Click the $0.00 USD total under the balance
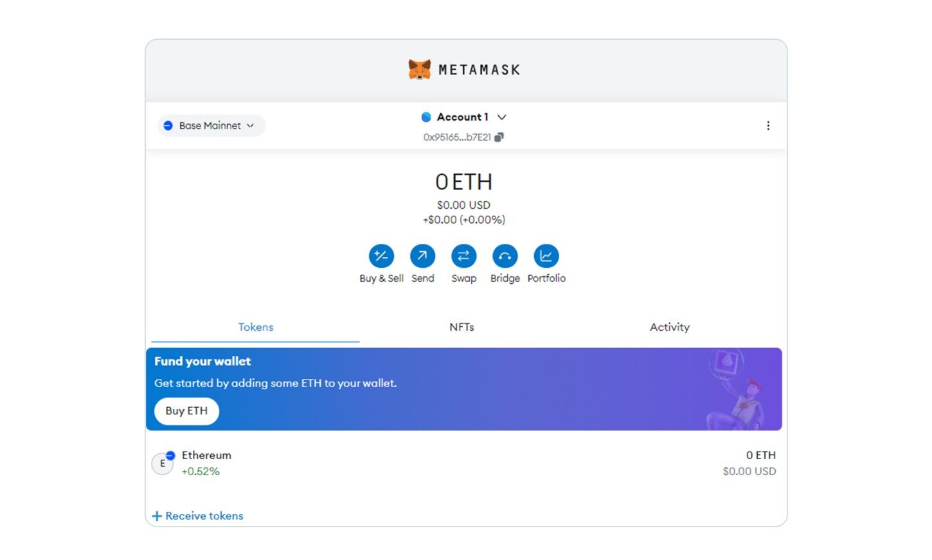Screen dimensions: 932x560 click(x=463, y=205)
